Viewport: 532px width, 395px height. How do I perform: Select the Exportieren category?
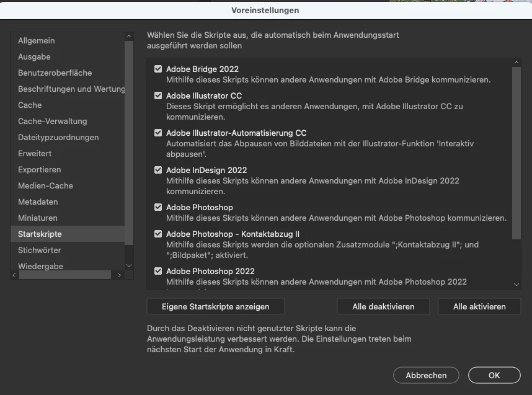click(x=68, y=169)
